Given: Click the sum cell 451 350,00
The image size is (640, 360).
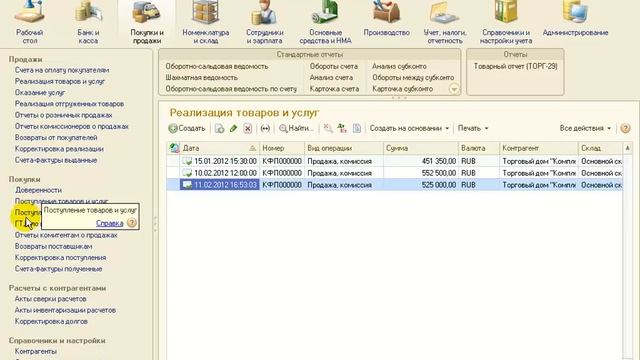Looking at the screenshot, I should point(420,161).
